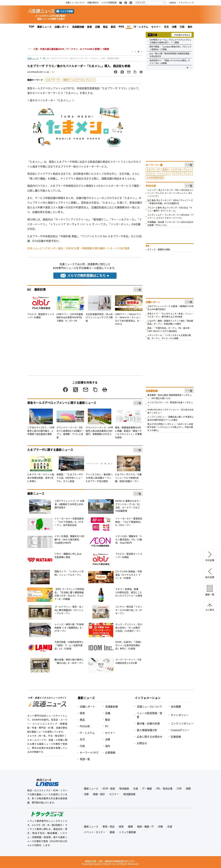Open the YouTube icon in top bar
The image size is (221, 868).
[121, 3]
